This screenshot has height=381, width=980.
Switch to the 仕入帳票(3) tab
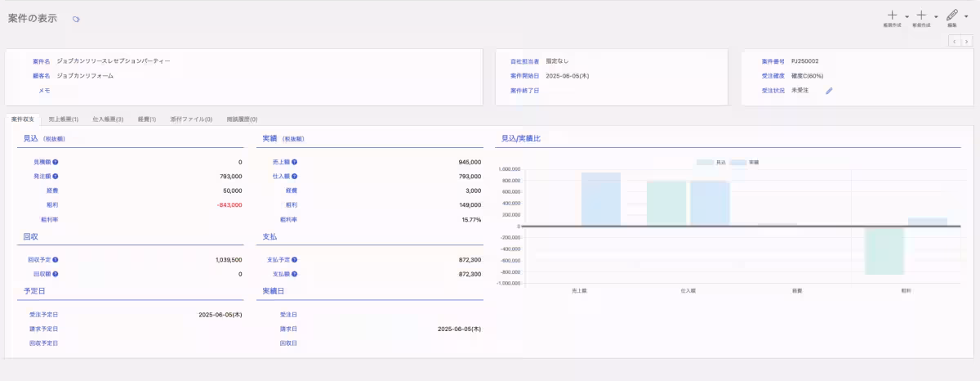109,119
